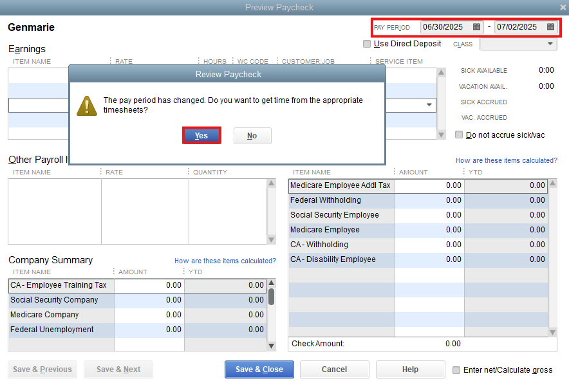Select Federal Withholding row
Viewport: 569px width, 392px height.
pos(418,200)
